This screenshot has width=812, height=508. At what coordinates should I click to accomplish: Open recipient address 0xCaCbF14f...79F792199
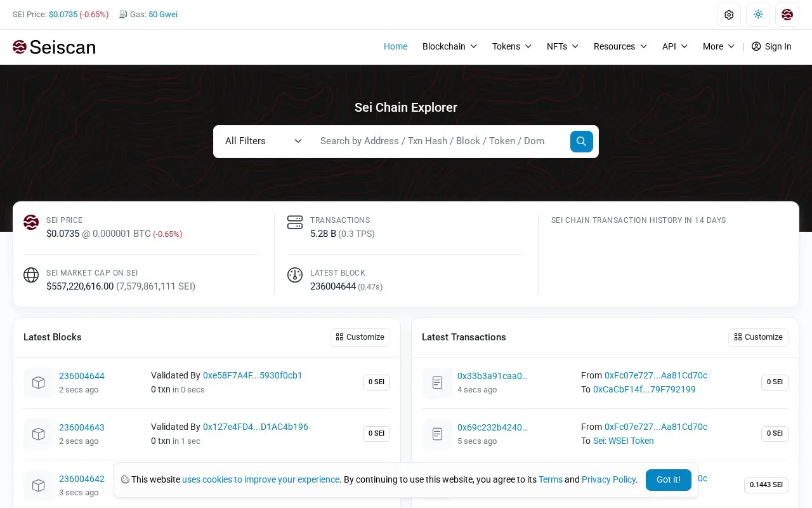645,389
